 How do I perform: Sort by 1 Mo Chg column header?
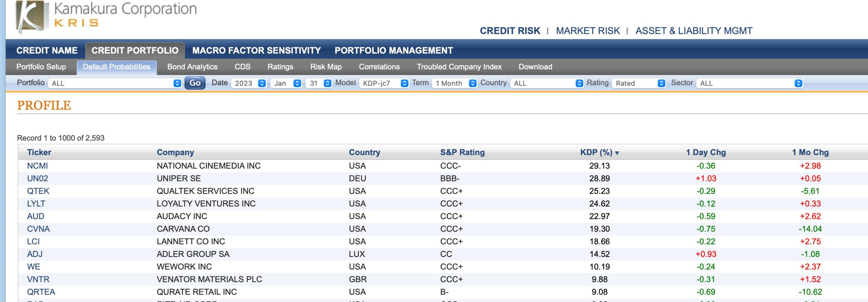click(x=810, y=152)
